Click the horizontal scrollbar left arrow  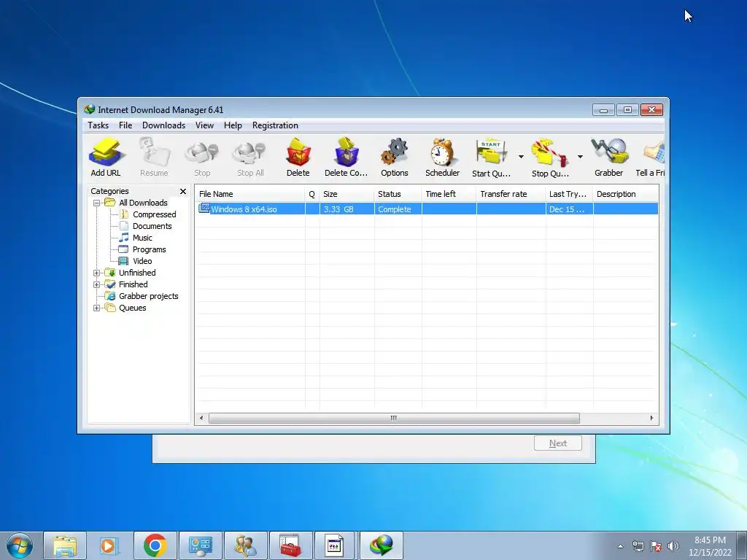tap(201, 418)
